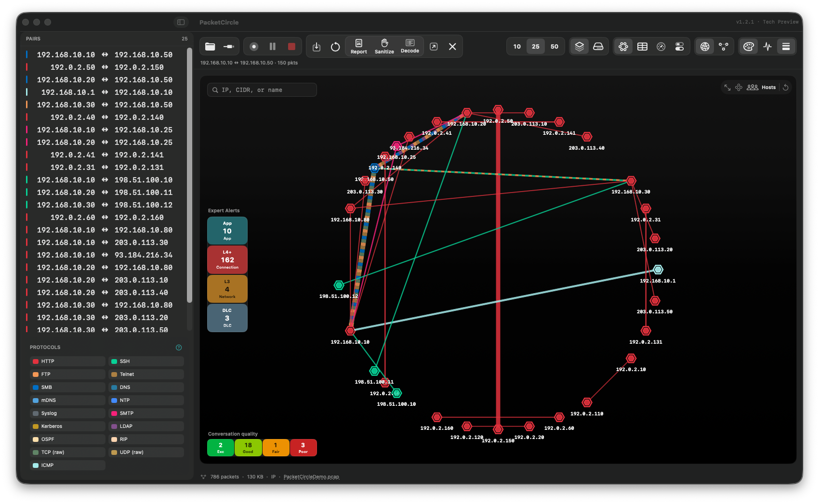The image size is (819, 504).
Task: Pause the capture
Action: [x=273, y=47]
